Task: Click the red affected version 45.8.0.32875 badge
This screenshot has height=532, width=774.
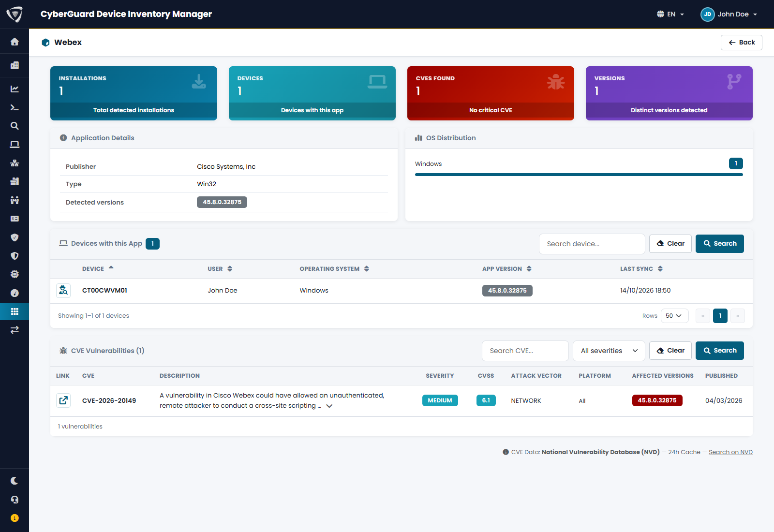Action: point(657,400)
